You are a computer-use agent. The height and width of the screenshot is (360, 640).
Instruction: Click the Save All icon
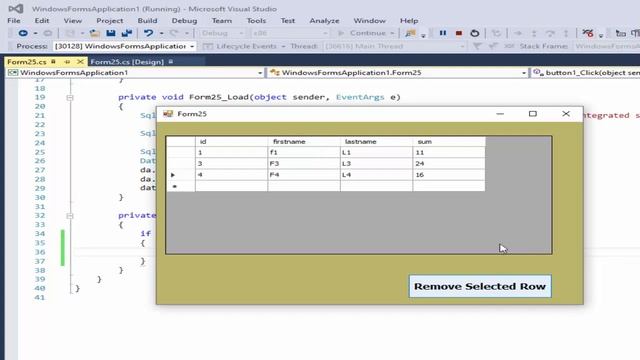[127, 33]
